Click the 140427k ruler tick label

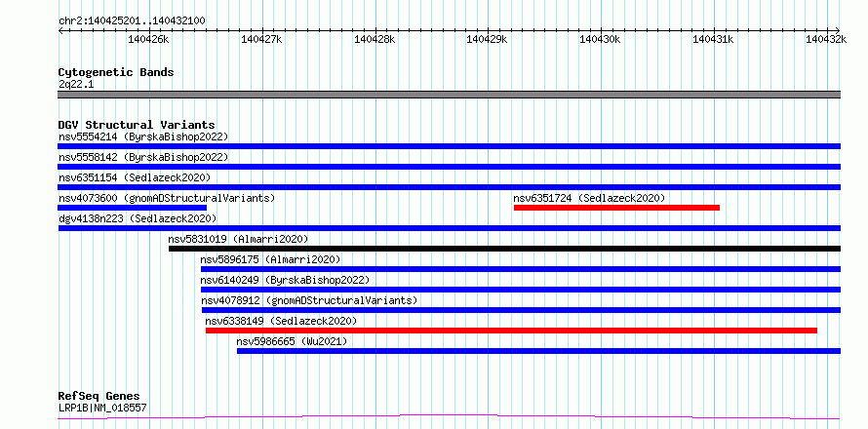[261, 39]
